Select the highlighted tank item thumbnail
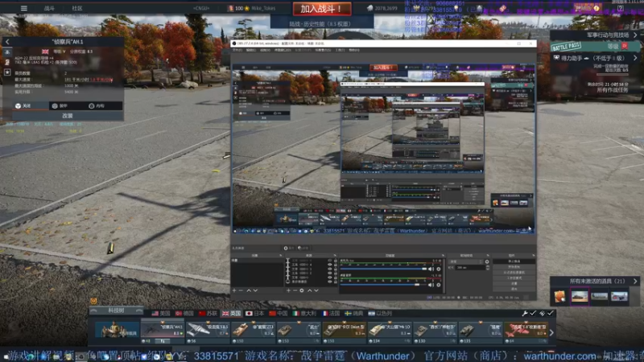Screen dimensions: 644x362 pyautogui.click(x=580, y=296)
